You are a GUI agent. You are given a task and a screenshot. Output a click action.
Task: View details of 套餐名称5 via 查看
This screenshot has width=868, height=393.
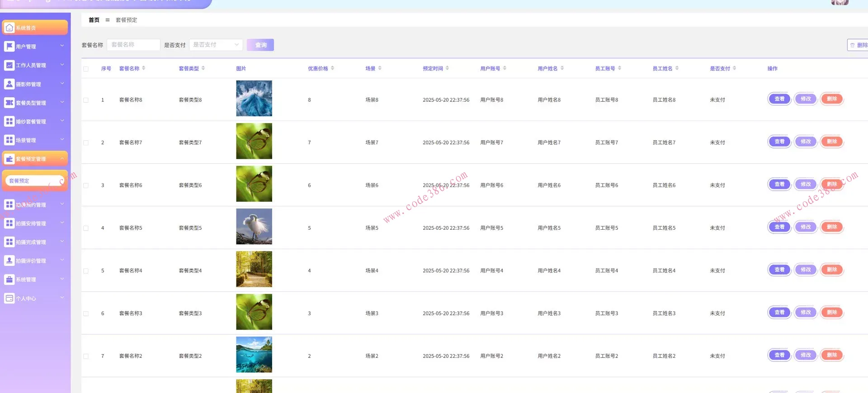tap(779, 227)
